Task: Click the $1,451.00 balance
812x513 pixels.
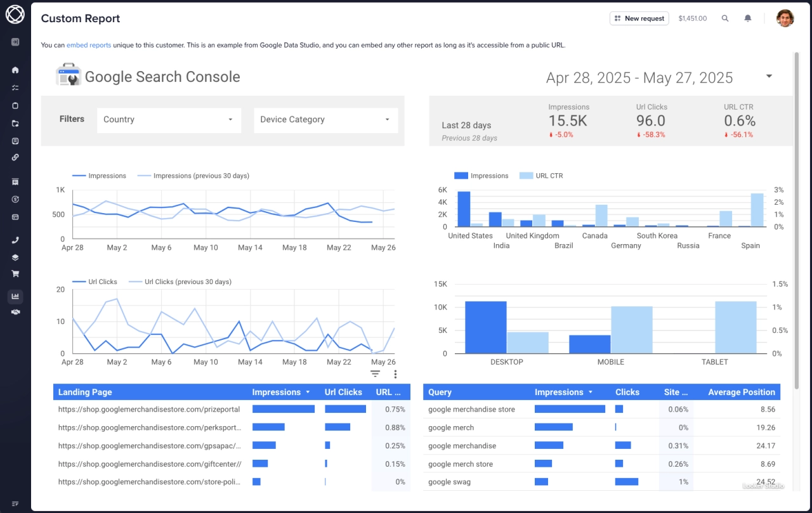Action: 692,18
